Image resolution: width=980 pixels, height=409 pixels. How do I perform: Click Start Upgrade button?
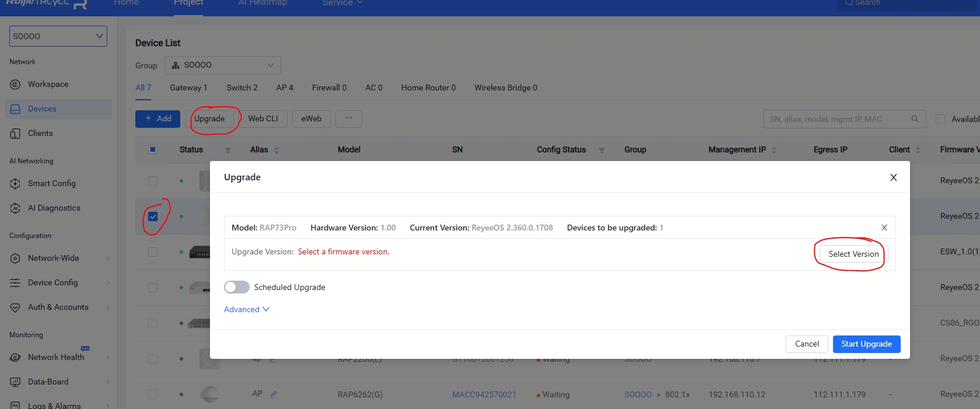pyautogui.click(x=866, y=344)
